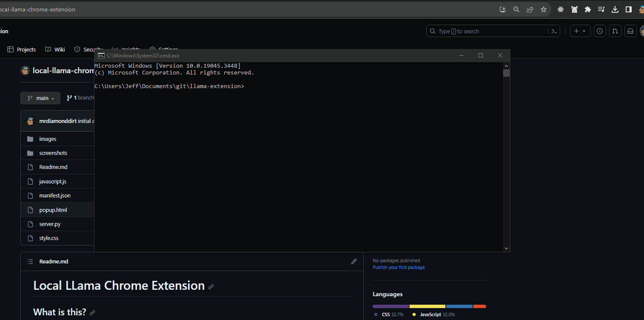The width and height of the screenshot is (644, 320).
Task: Open the 'Publish your first package' link
Action: (x=399, y=267)
